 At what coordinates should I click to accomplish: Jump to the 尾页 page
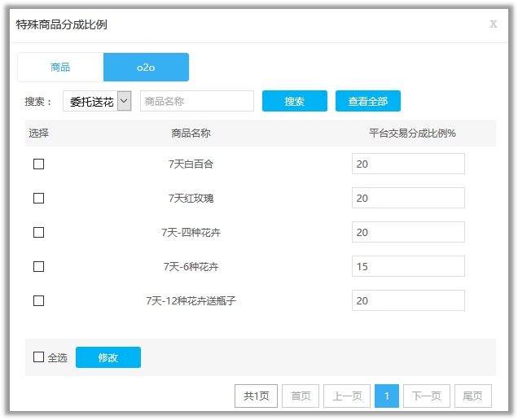(x=472, y=396)
